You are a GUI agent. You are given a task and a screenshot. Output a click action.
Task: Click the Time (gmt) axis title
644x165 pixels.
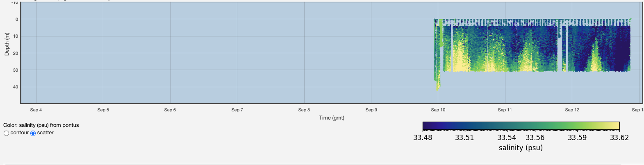tap(332, 118)
